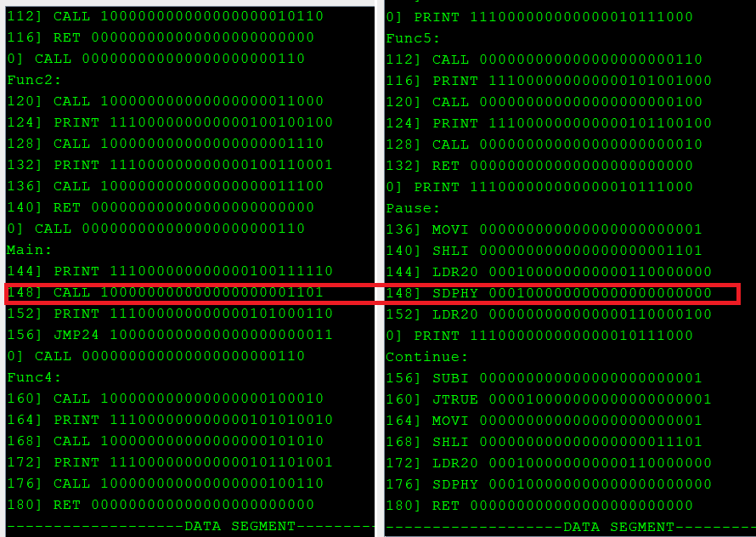Select line 144 LDR20 under Pause
Viewport: 756px width, 537px height.
[549, 272]
